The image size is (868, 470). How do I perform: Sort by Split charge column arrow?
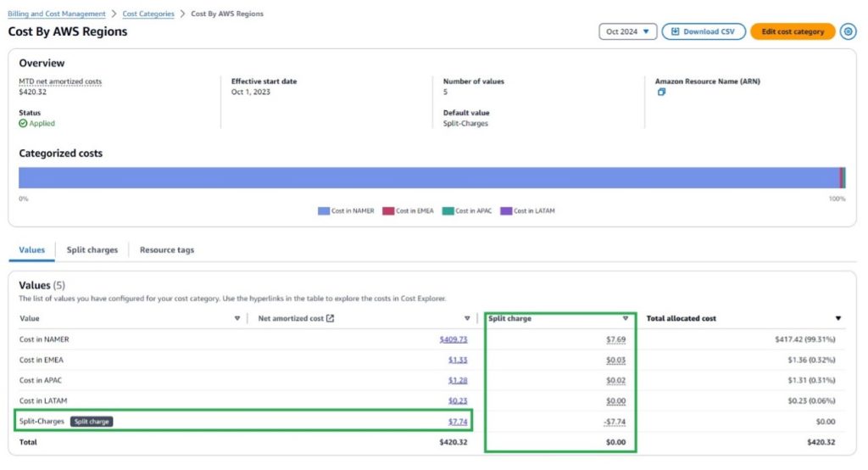pyautogui.click(x=625, y=318)
